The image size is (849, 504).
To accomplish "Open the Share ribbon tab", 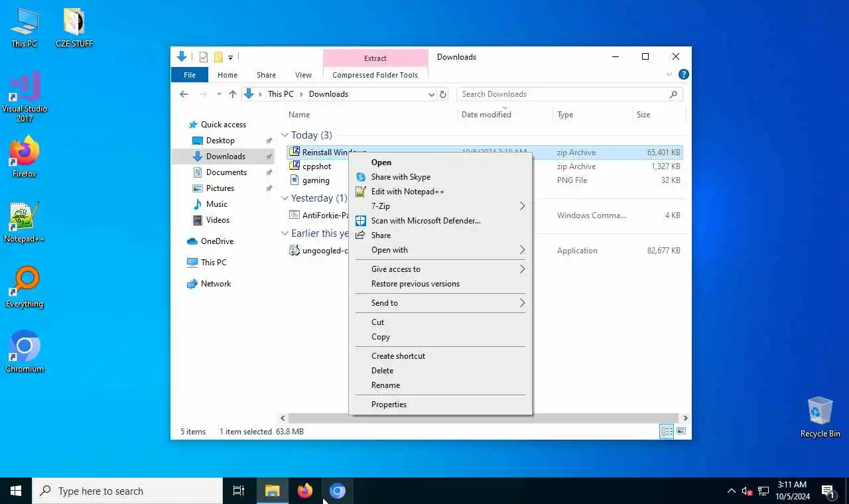I will pyautogui.click(x=266, y=75).
